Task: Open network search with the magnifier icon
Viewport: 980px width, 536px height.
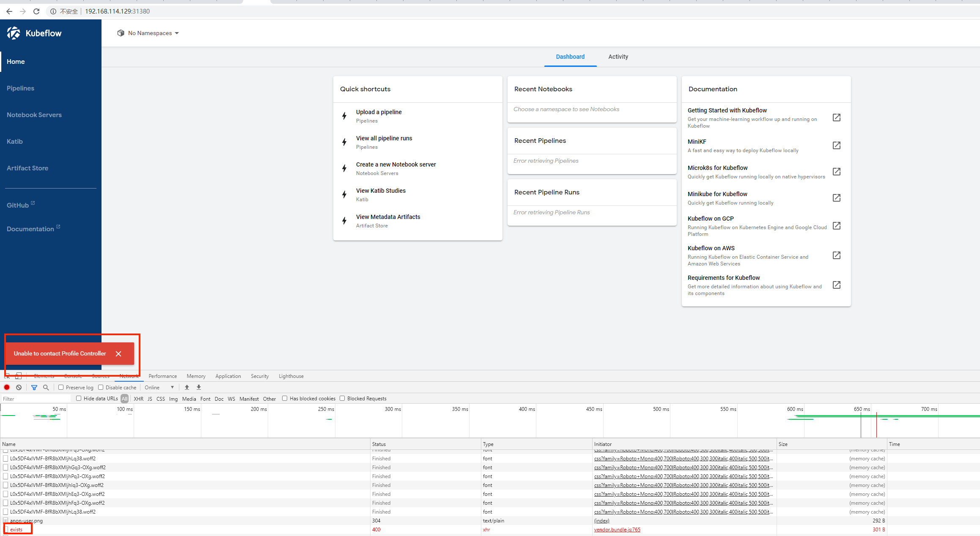Action: [x=46, y=387]
